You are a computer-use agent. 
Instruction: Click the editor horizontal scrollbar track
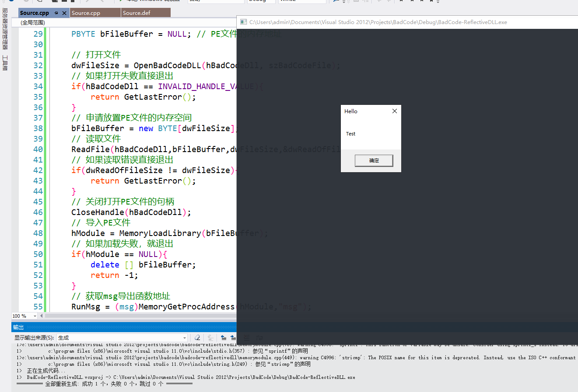140,316
